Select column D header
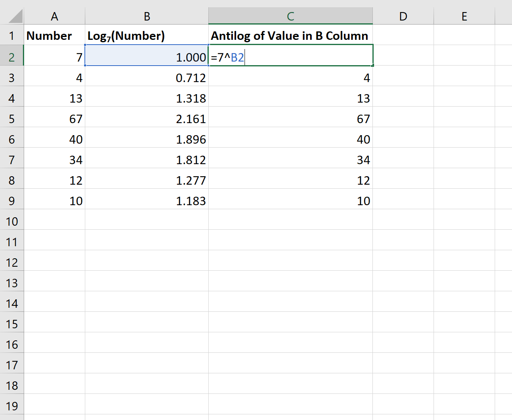Screen dimensions: 512x420 [402, 16]
